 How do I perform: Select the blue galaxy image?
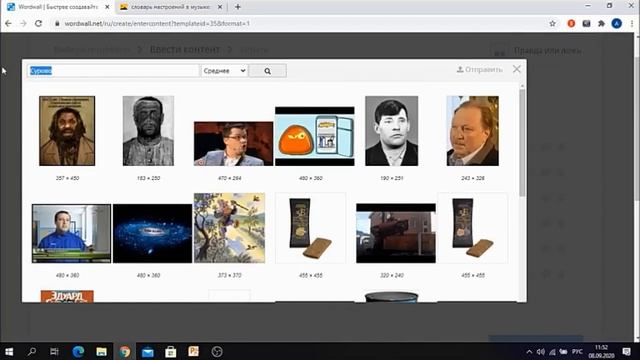click(x=152, y=233)
